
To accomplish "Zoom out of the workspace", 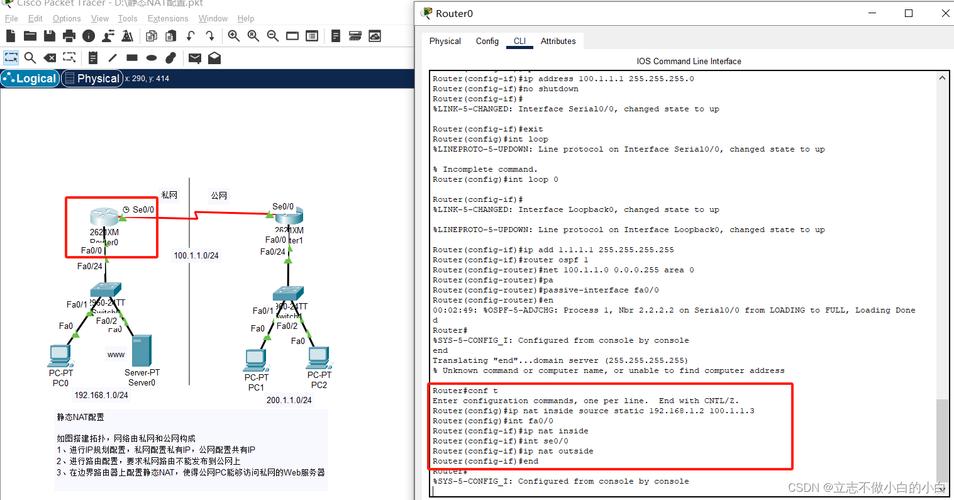I will (x=273, y=36).
